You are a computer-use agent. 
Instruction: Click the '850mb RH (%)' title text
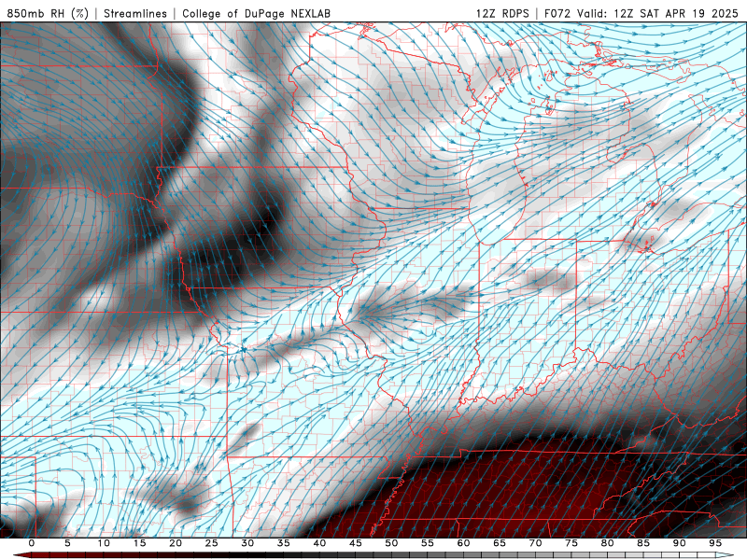click(48, 13)
